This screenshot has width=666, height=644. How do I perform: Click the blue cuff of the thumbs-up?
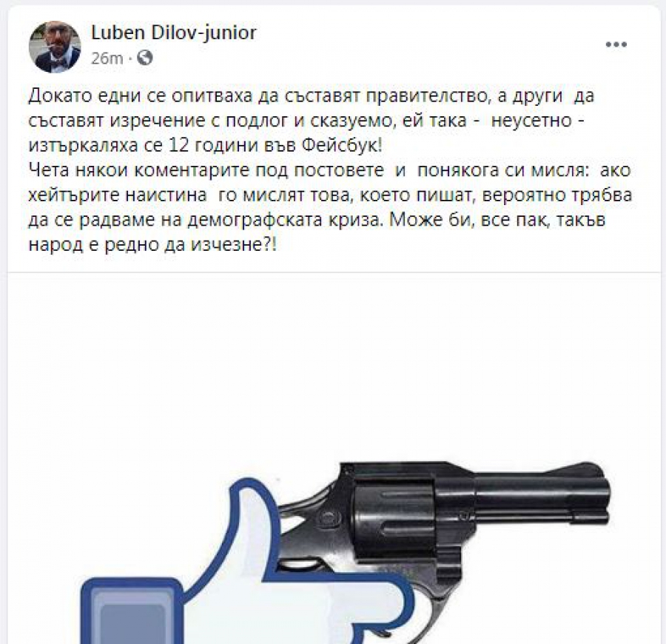[x=132, y=611]
